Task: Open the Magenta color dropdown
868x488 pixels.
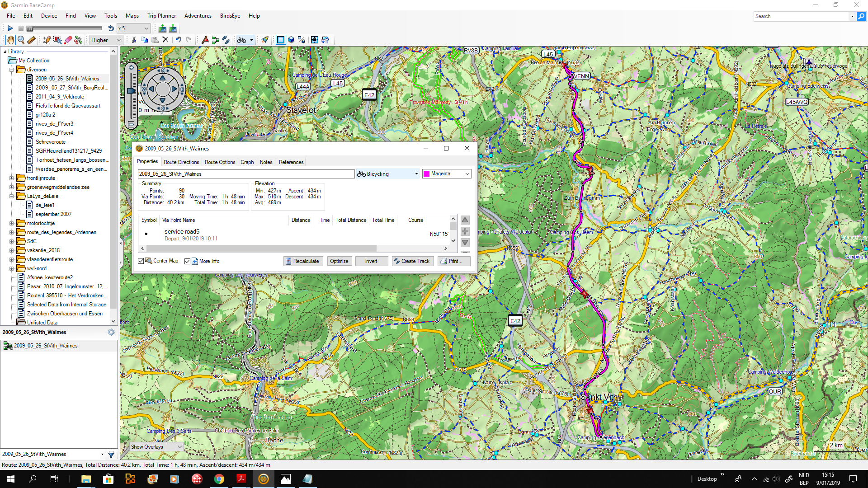Action: 447,174
